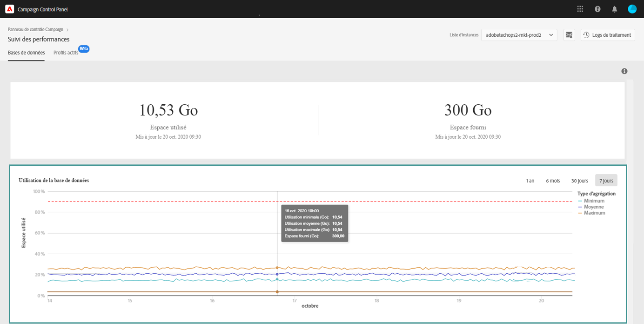Click the 40 % y-axis label

40,254
